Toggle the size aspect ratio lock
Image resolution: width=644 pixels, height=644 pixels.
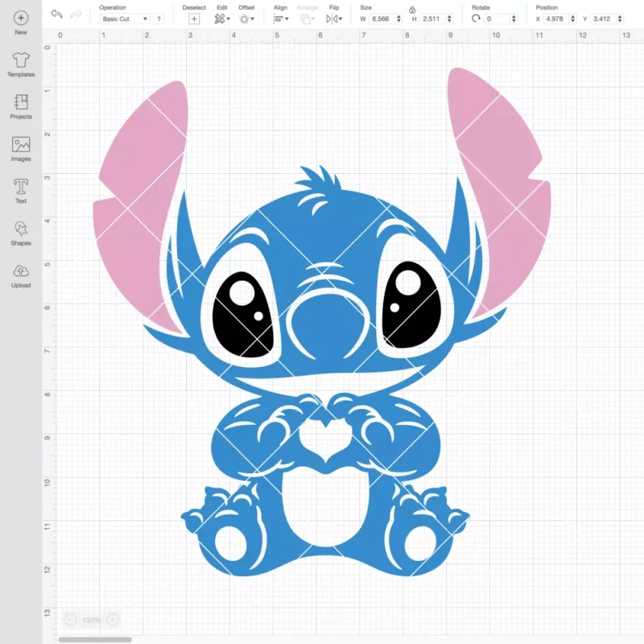pyautogui.click(x=412, y=10)
